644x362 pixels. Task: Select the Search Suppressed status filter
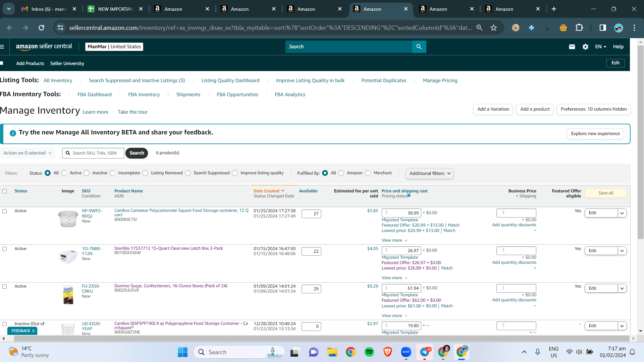tap(188, 173)
